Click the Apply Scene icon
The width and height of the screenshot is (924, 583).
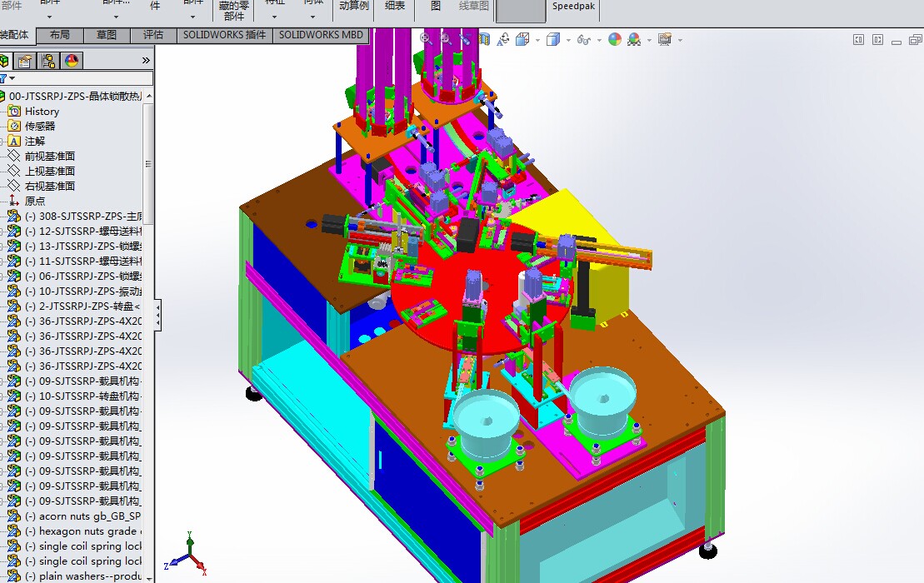tap(634, 39)
